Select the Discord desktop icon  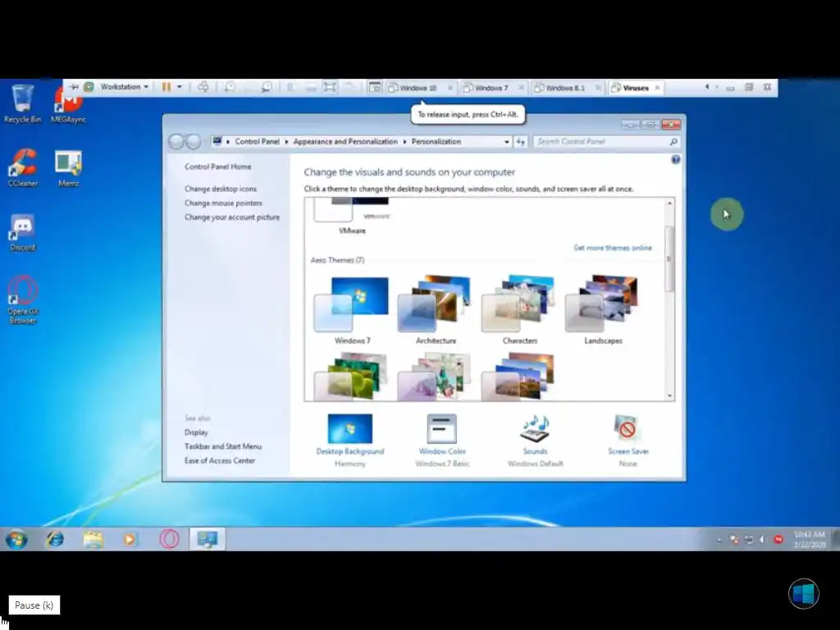(22, 232)
